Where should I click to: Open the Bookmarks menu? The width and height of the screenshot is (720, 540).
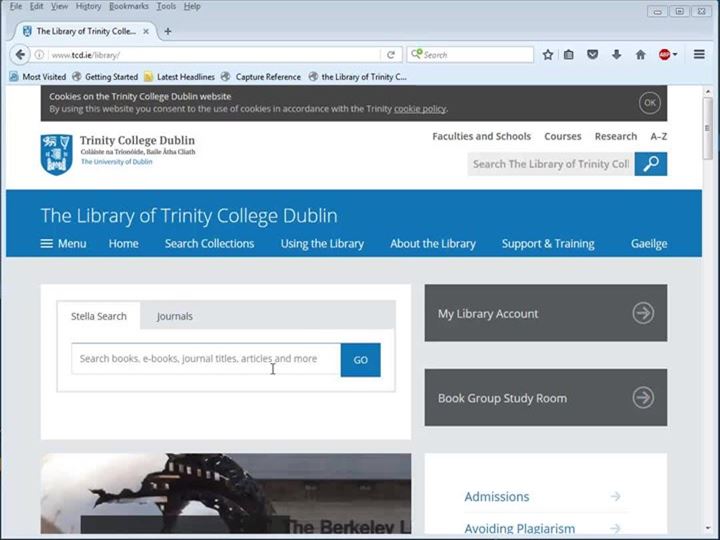pyautogui.click(x=128, y=6)
